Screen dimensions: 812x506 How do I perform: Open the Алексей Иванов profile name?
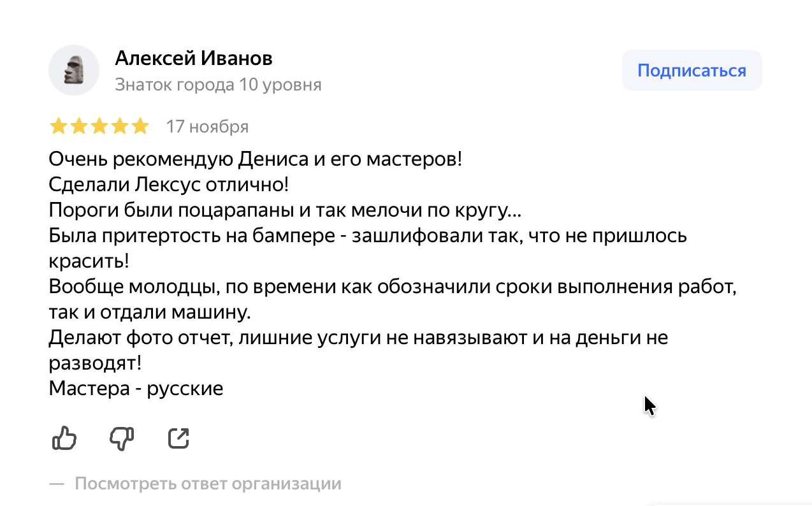(194, 59)
